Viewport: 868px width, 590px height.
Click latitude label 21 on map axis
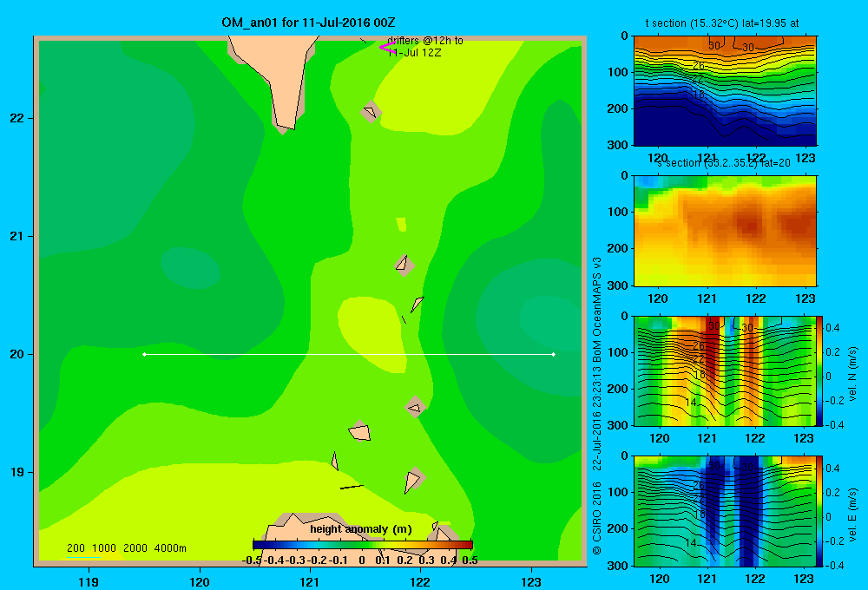pos(17,236)
